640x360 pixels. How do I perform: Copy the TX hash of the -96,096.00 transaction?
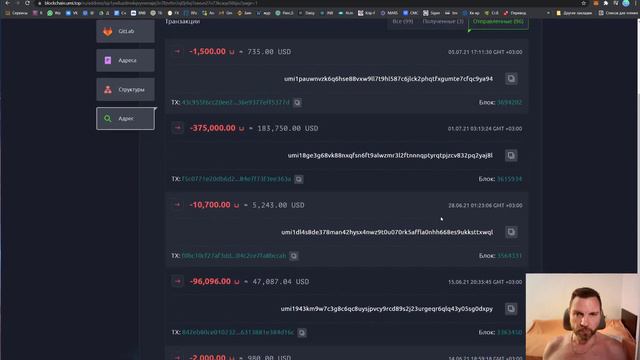302,333
